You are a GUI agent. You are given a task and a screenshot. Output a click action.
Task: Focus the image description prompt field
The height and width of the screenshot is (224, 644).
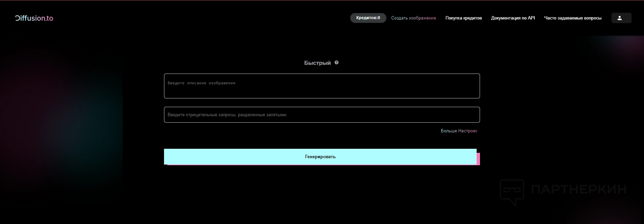[322, 86]
